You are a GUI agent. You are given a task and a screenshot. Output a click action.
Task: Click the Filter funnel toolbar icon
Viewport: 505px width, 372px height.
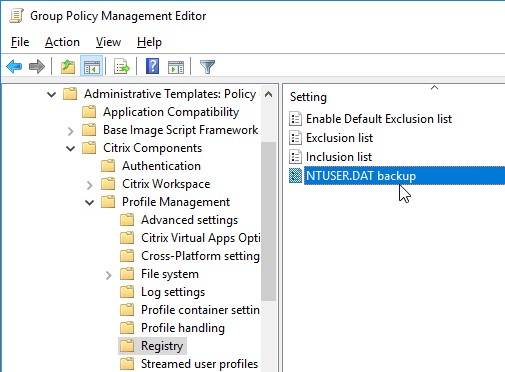[207, 67]
